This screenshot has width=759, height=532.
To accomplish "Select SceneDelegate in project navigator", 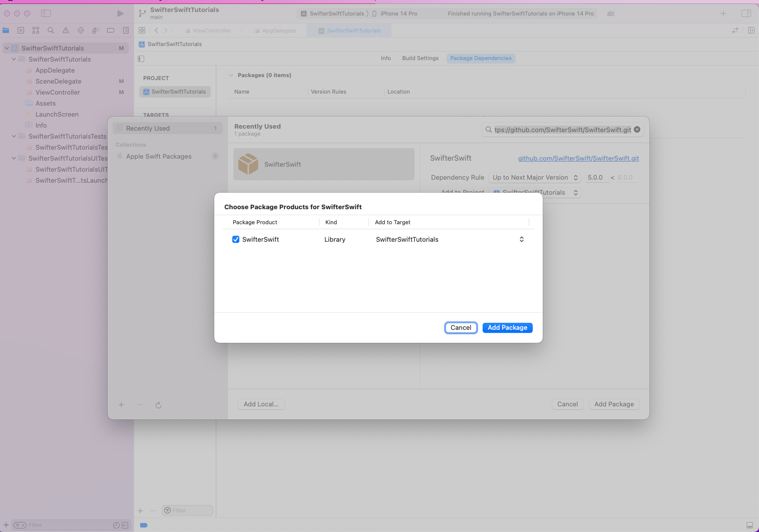I will click(x=58, y=82).
